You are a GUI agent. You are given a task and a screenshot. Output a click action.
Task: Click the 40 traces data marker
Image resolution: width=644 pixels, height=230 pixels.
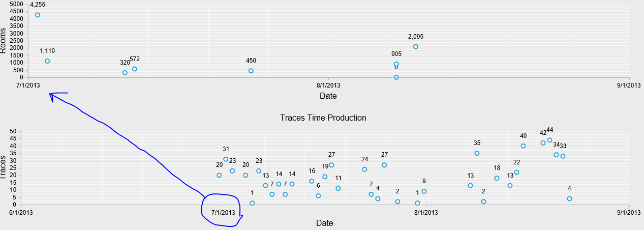click(x=523, y=146)
